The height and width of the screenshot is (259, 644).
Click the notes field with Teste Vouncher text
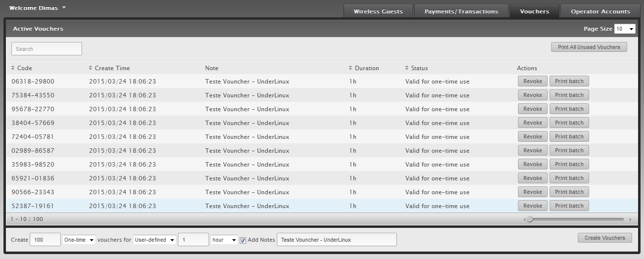pyautogui.click(x=337, y=240)
